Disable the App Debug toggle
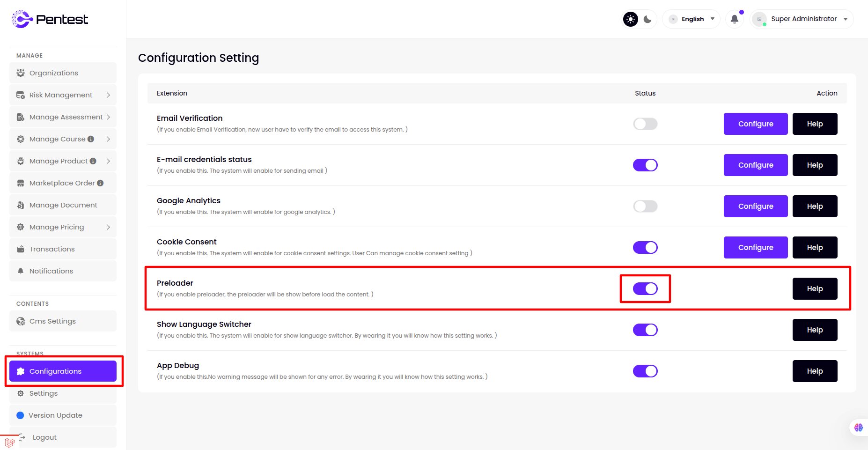 645,371
